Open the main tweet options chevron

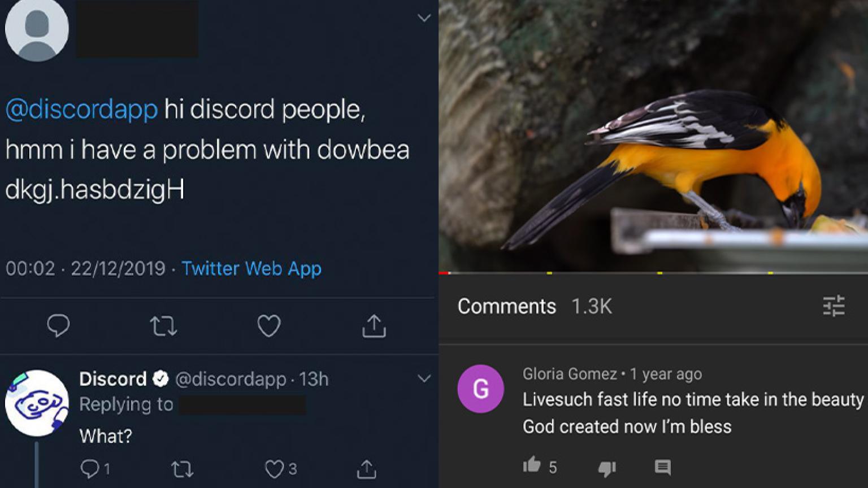coord(424,18)
